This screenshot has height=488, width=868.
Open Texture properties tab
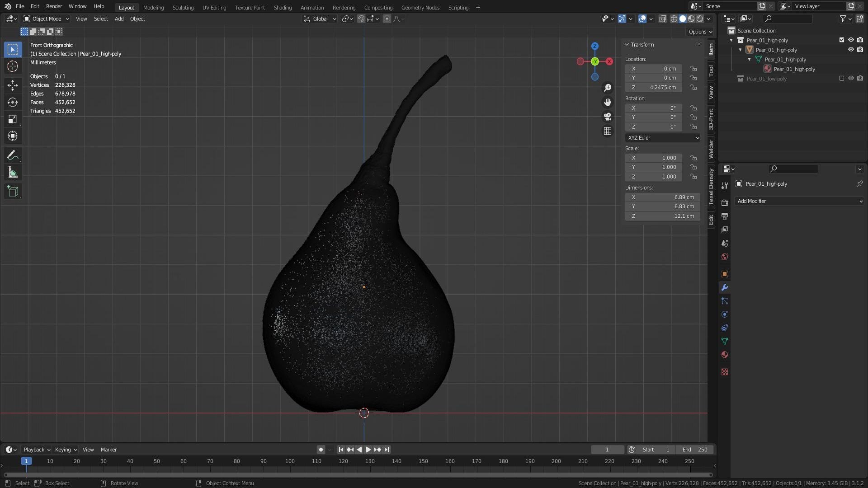tap(725, 372)
